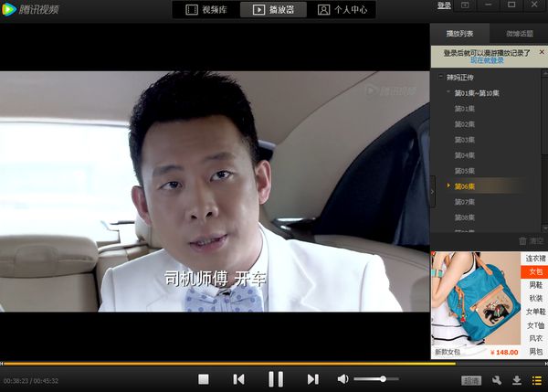Click playlist scrollbar down arrow
The width and height of the screenshot is (548, 392).
coord(545,228)
